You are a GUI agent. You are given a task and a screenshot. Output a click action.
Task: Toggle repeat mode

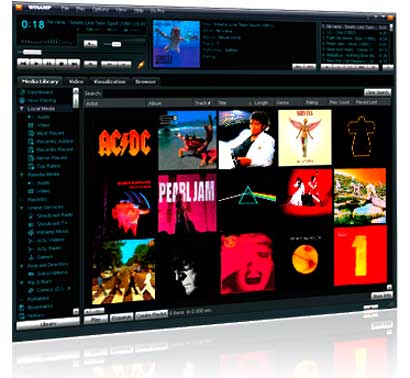click(x=124, y=64)
